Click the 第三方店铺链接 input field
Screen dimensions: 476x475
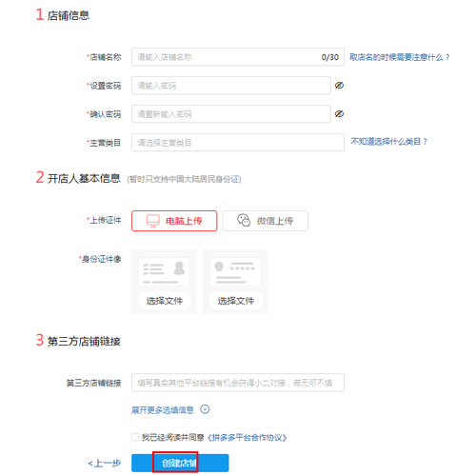pyautogui.click(x=238, y=383)
